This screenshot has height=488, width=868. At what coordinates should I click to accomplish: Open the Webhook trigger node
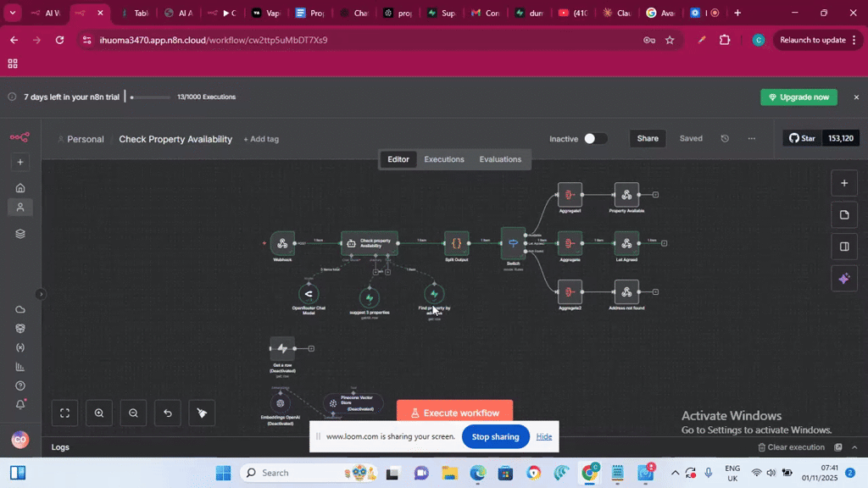click(282, 243)
